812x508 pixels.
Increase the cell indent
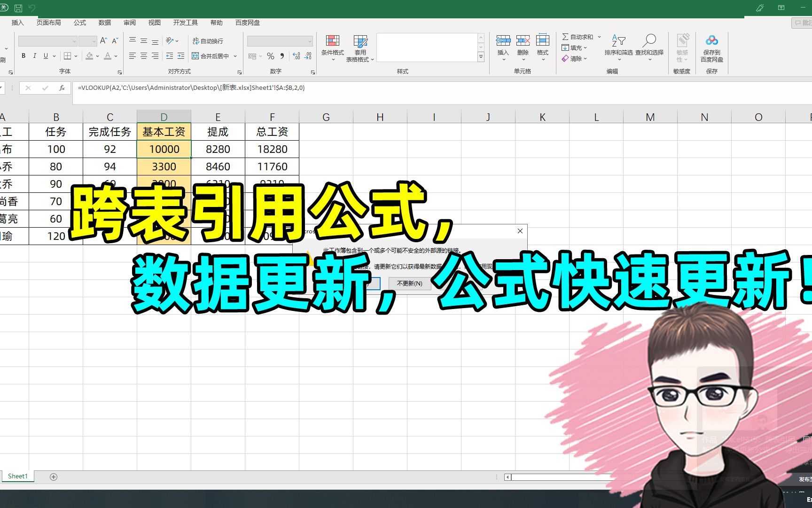181,56
